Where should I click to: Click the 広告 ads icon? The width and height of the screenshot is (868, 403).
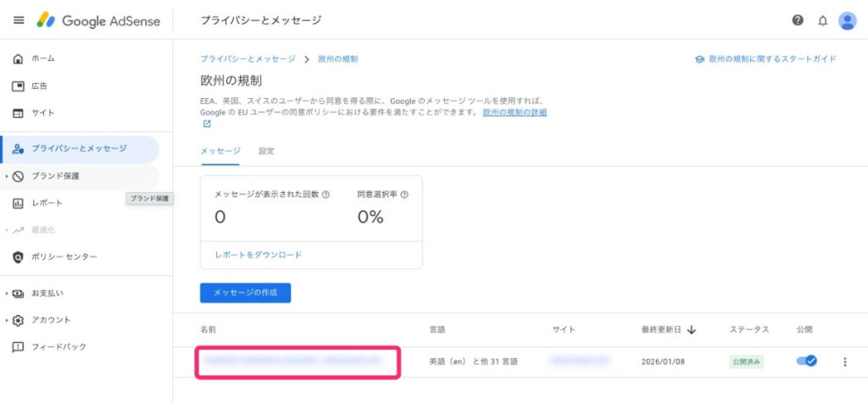click(19, 86)
